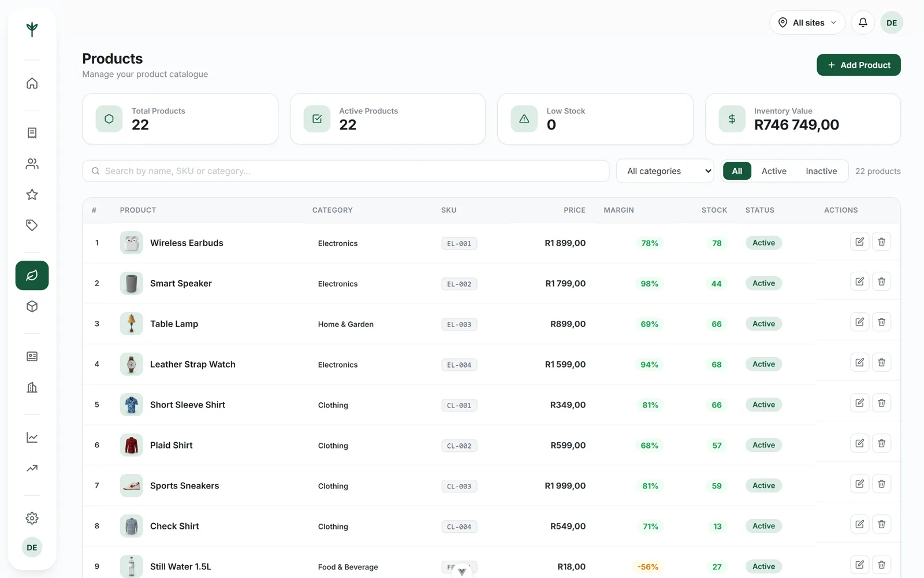Image resolution: width=924 pixels, height=578 pixels.
Task: Click the Wireless Earbuds thumbnail
Action: 131,243
